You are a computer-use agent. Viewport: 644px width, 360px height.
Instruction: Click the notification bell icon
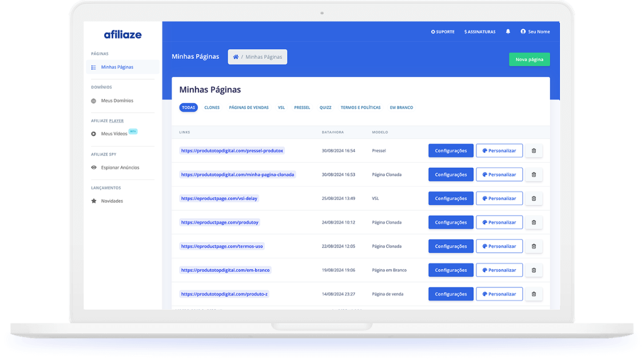(508, 32)
